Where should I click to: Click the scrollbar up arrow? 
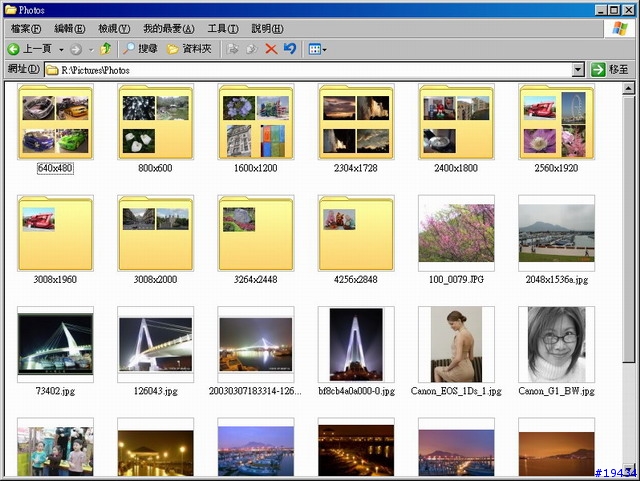(628, 88)
